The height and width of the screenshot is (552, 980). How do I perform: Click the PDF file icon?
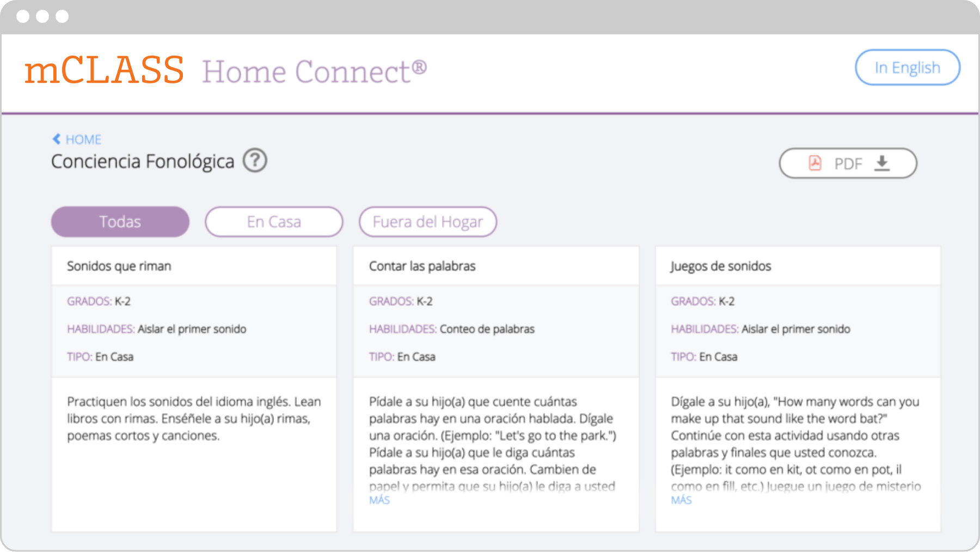[x=815, y=163]
